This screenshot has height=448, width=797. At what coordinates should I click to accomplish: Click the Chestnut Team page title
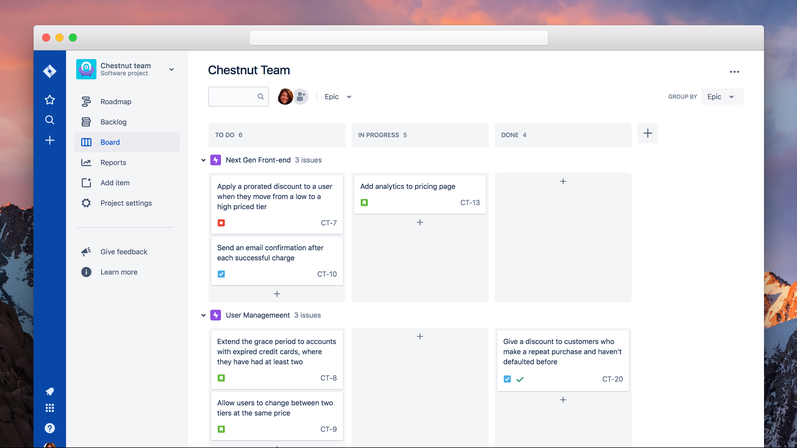click(249, 70)
